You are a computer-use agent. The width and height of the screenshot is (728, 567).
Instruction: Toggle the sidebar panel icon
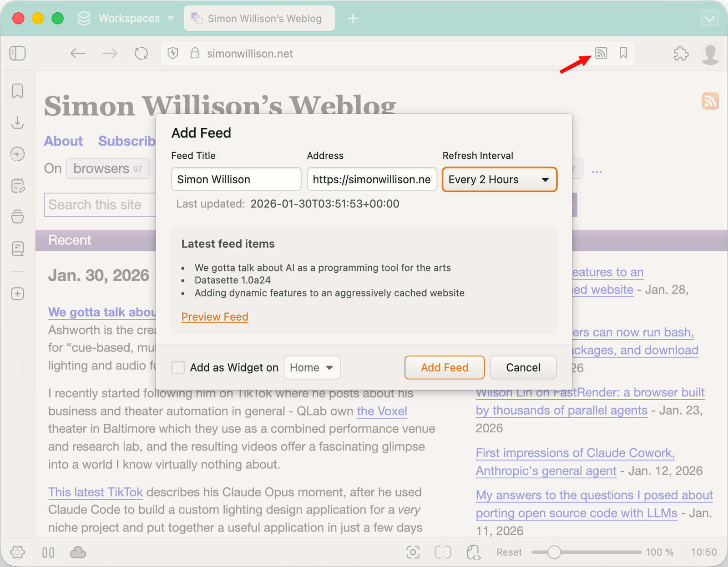pos(18,54)
